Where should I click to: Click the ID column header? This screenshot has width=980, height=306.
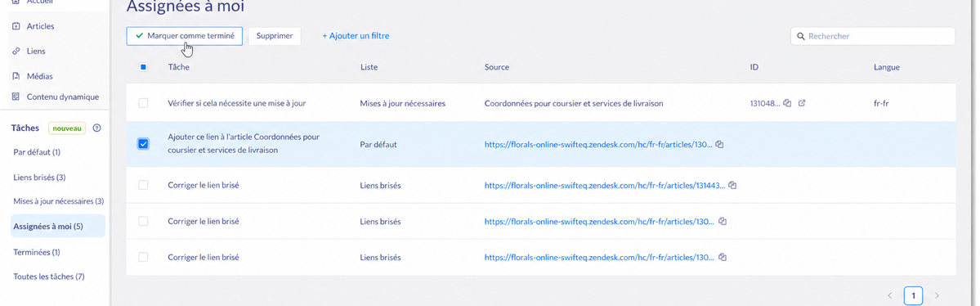tap(754, 67)
